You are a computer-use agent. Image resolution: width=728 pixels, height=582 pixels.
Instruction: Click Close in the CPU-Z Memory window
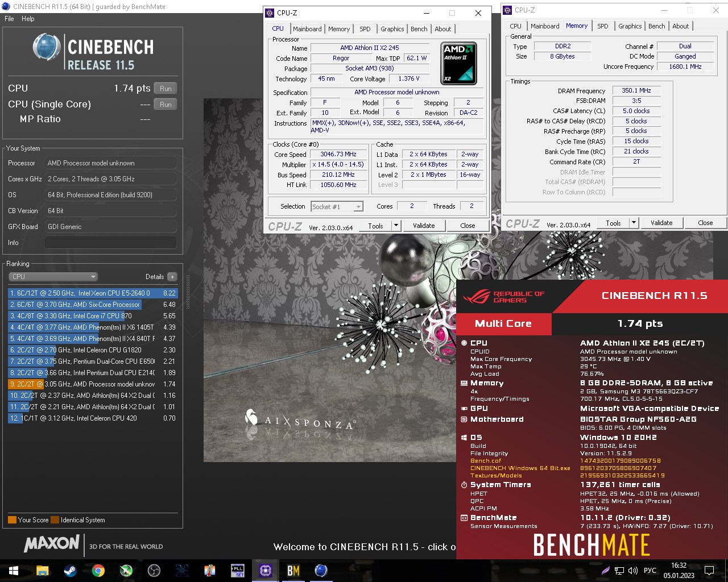[705, 223]
